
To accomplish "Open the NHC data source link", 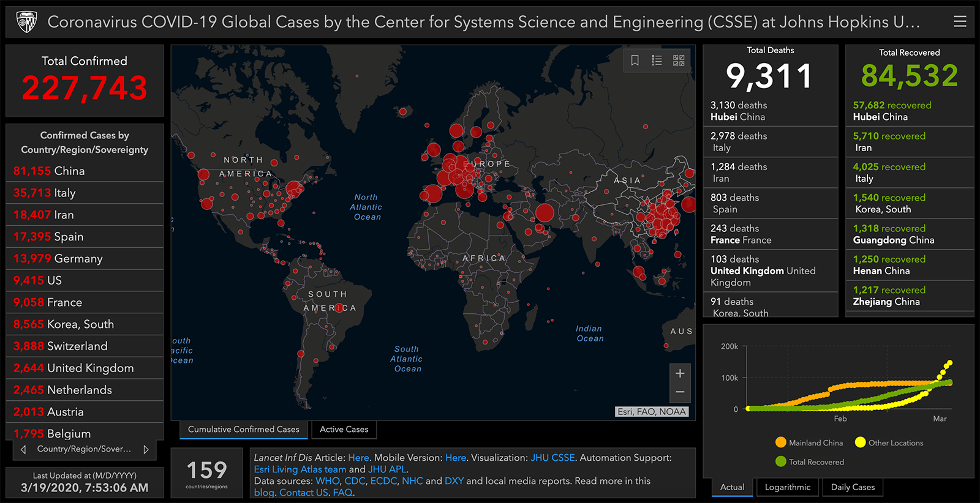I will point(412,481).
